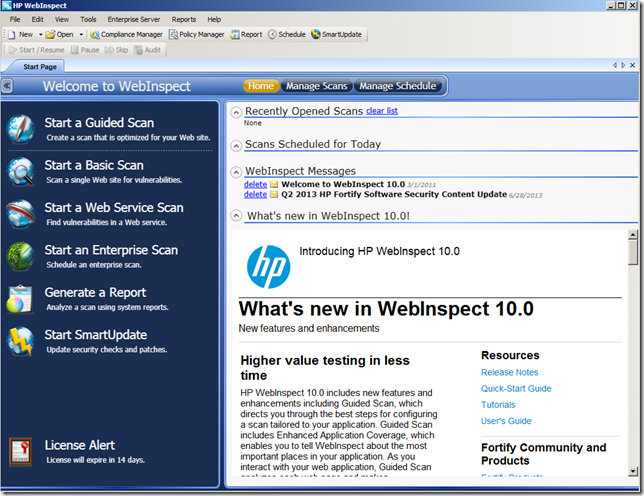Click the Enterprise Scan green globe icon
This screenshot has width=644, height=496.
click(x=20, y=256)
